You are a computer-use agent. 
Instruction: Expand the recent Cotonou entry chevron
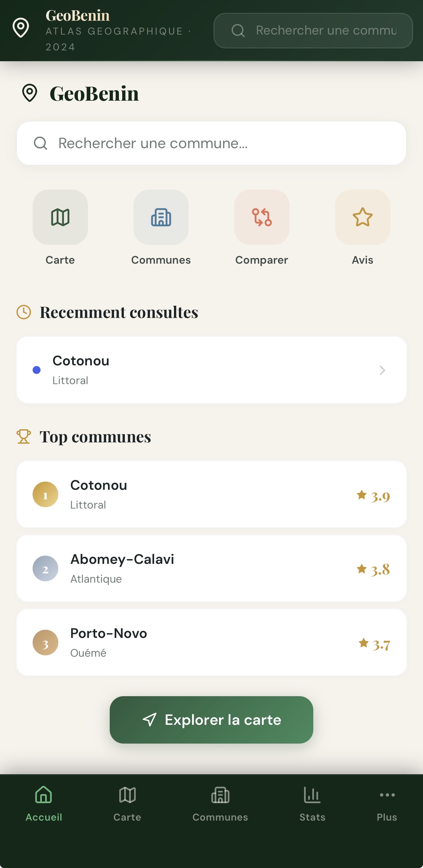[382, 370]
